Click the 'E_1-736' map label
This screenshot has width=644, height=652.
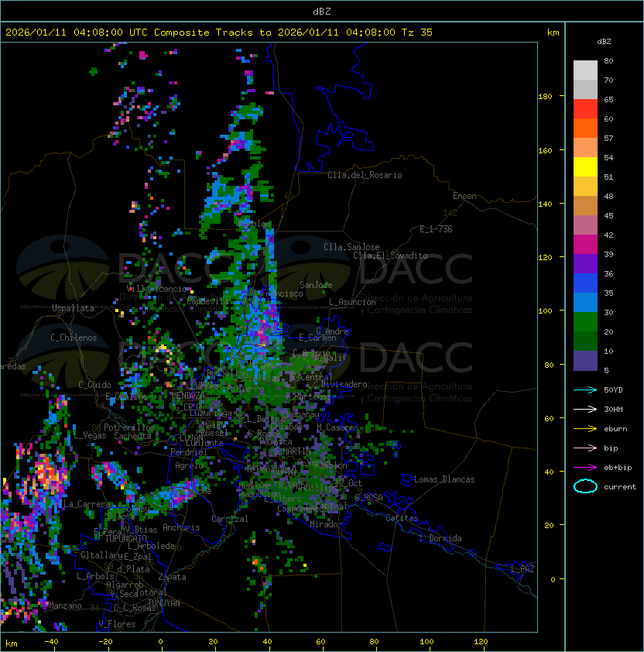[x=436, y=229]
